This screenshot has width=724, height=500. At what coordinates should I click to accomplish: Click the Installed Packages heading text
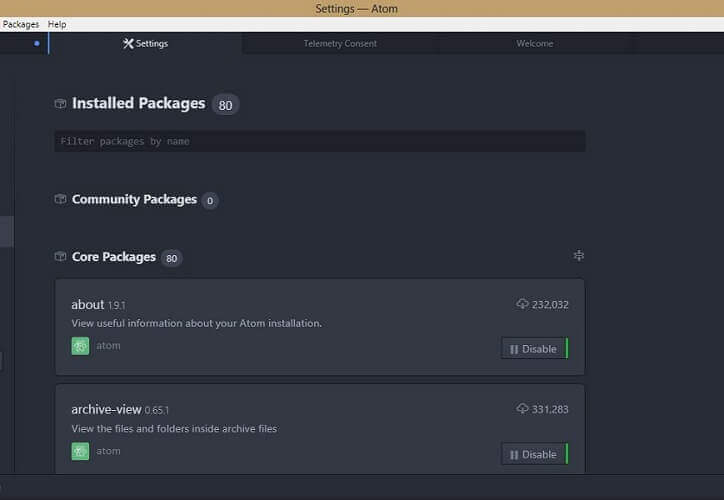point(139,103)
